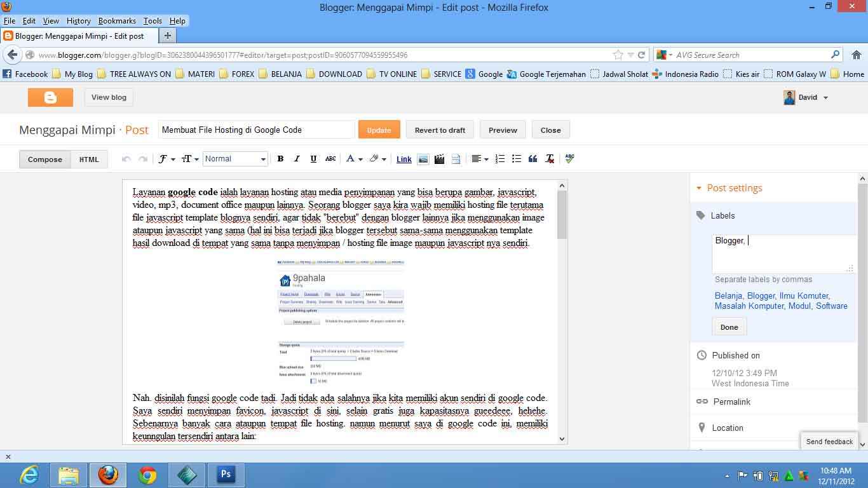Insert a hyperlink with Link

tap(404, 159)
